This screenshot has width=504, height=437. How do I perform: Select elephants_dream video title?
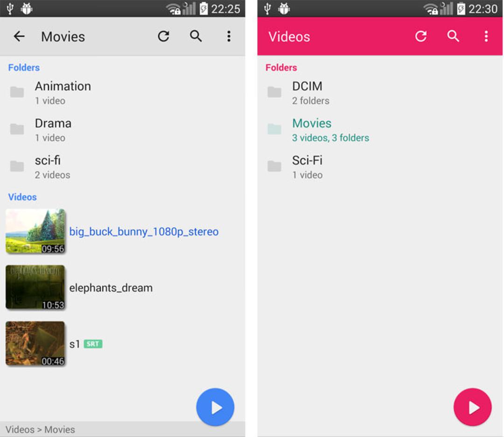click(111, 288)
